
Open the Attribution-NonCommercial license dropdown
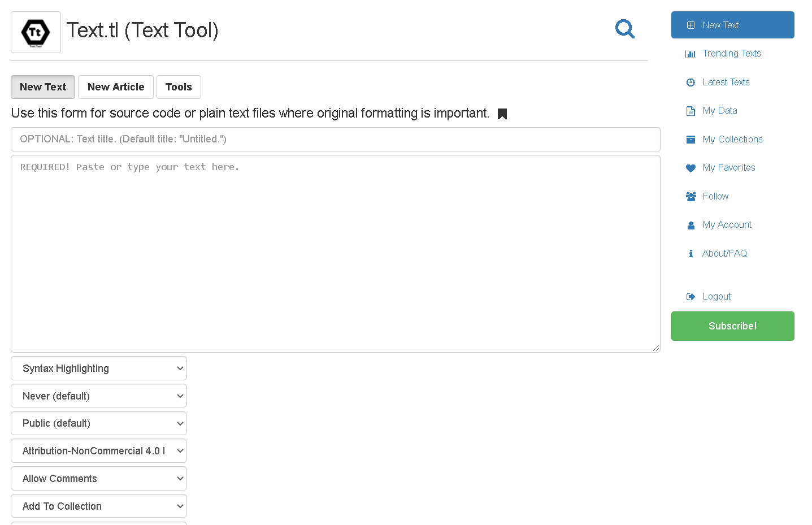pos(99,451)
